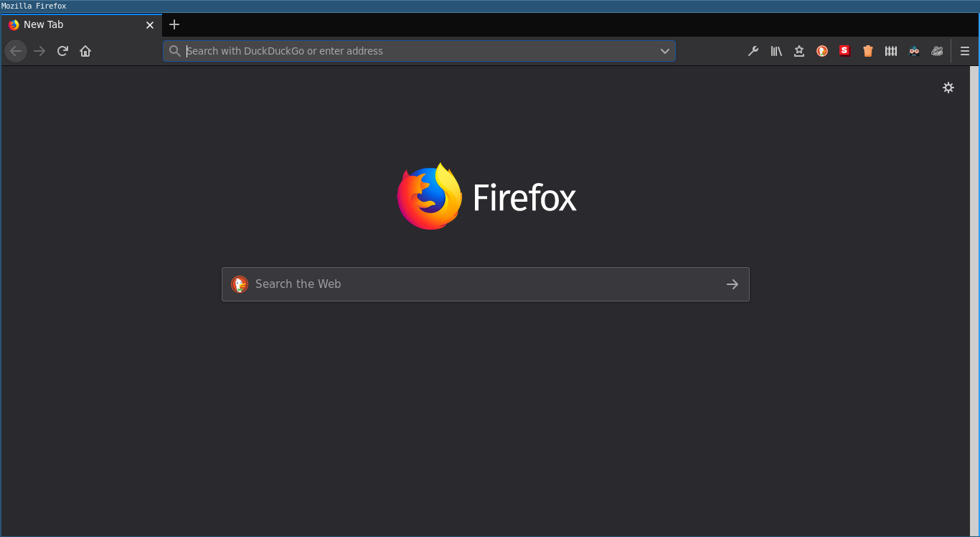The width and height of the screenshot is (980, 537).
Task: Click the back navigation arrow
Action: click(x=16, y=51)
